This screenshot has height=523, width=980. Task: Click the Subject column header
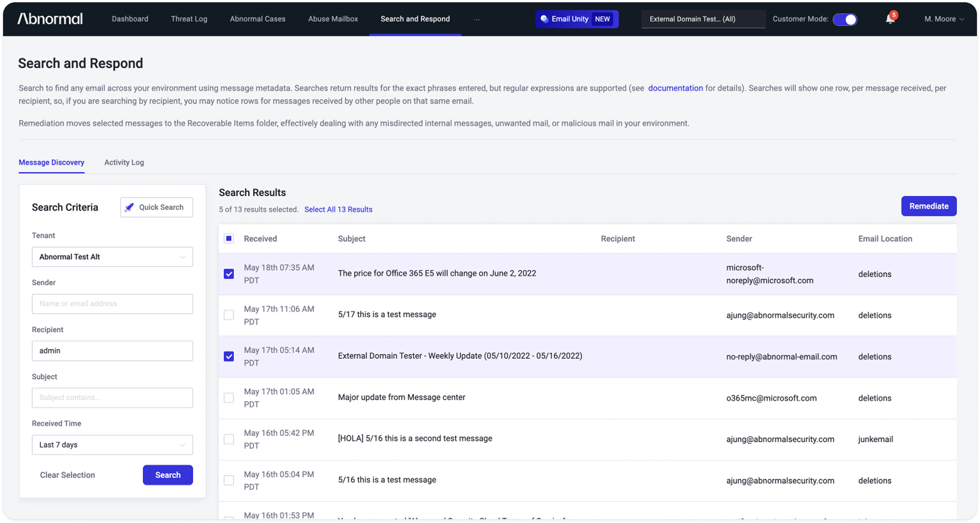(351, 239)
